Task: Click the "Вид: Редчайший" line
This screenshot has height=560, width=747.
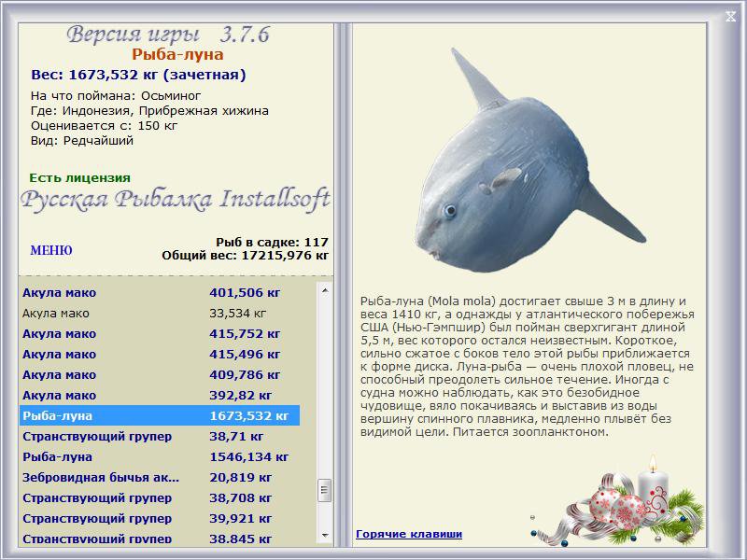Action: (82, 141)
